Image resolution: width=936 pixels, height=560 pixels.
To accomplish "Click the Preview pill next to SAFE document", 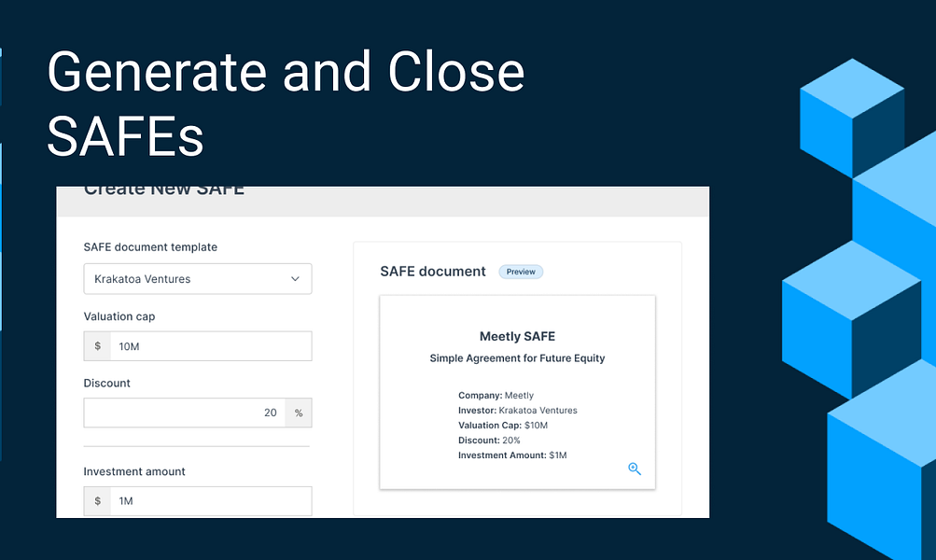I will [521, 272].
